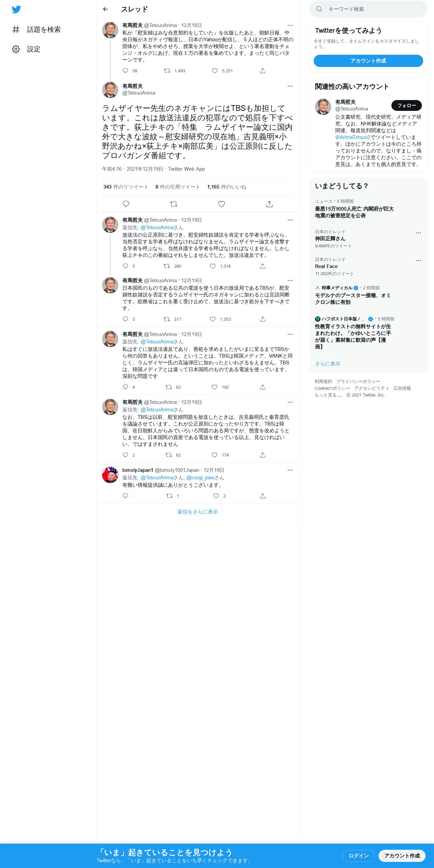Open 話題を検索 in the sidebar

(x=37, y=30)
